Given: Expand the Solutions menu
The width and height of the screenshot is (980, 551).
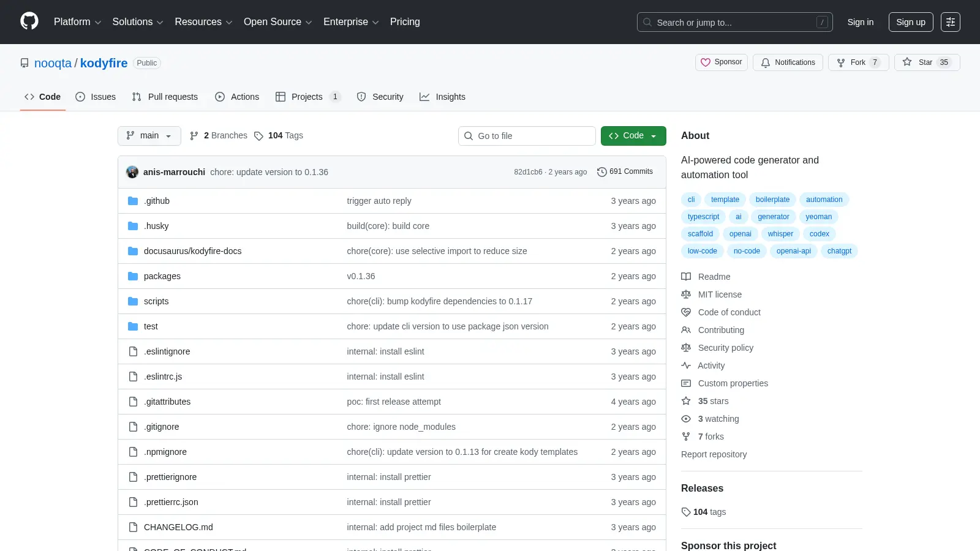Looking at the screenshot, I should click(138, 22).
